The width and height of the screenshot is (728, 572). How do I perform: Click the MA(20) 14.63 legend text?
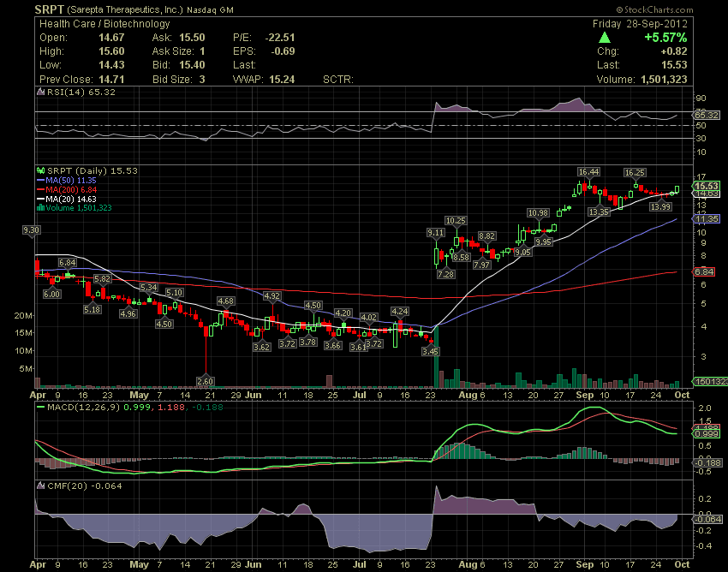71,200
